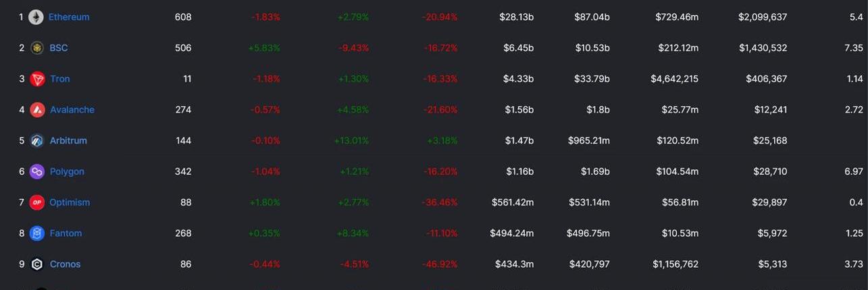
Task: Open the Ethereum chain link
Action: [69, 17]
